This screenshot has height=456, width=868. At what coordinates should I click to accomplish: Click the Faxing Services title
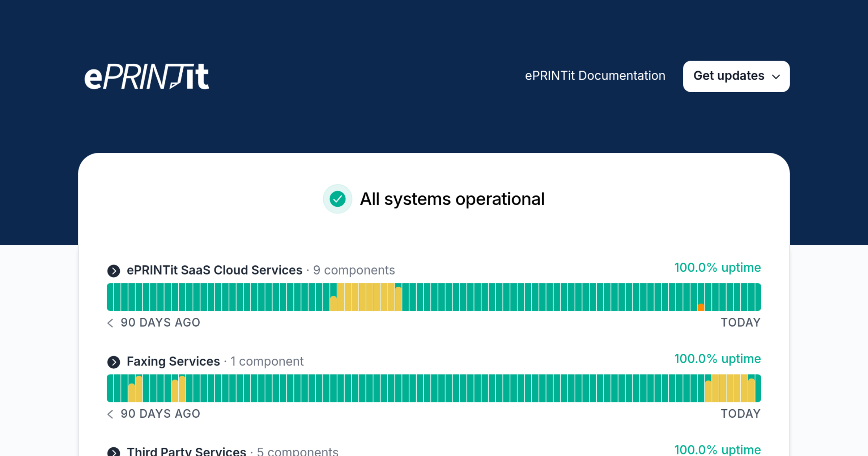coord(173,362)
